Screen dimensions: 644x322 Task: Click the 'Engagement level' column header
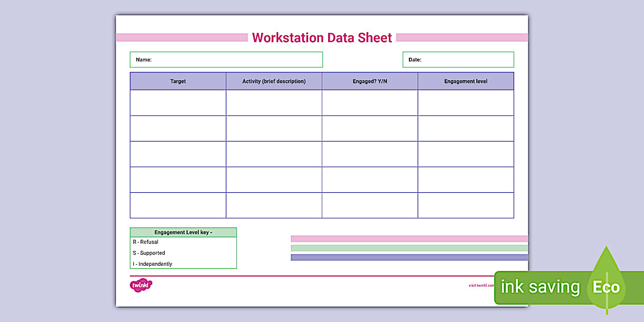(x=466, y=81)
